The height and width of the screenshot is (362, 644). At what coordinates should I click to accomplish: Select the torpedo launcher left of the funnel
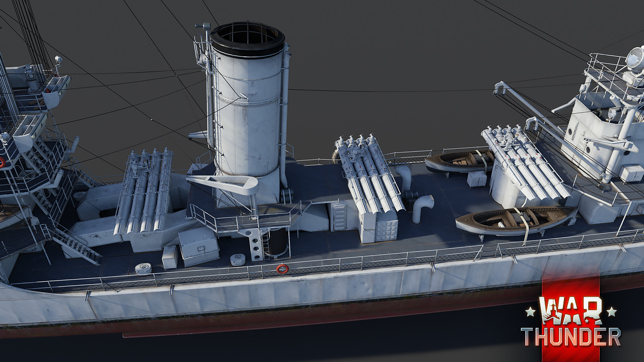tap(143, 192)
